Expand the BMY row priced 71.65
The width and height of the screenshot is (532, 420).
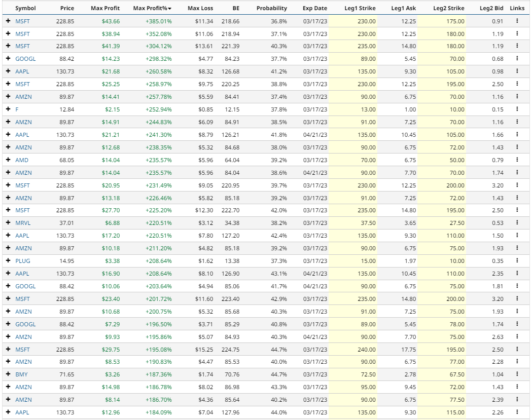8,374
